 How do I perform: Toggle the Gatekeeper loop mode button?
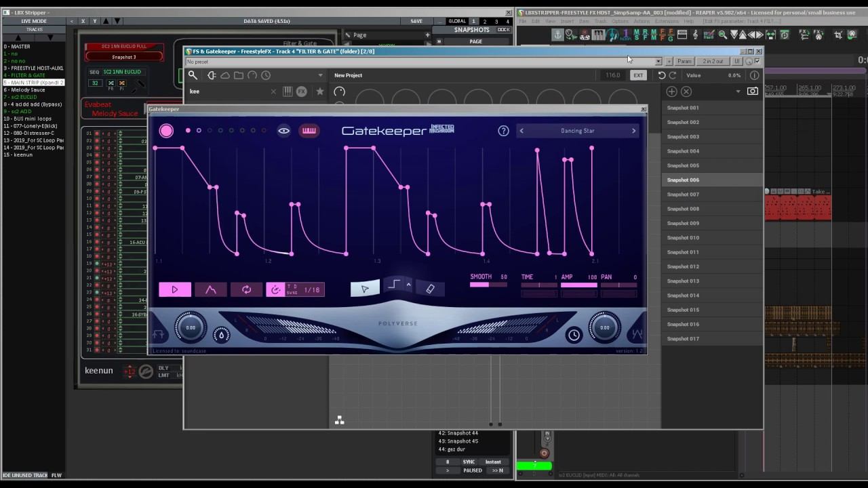click(x=246, y=290)
